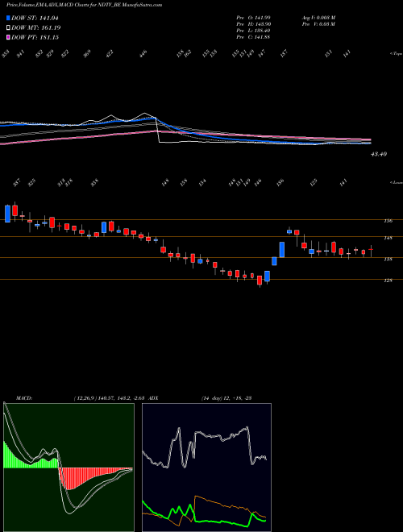This screenshot has width=403, height=532.
Task: Click the 128 price axis label
Action: tap(388, 281)
